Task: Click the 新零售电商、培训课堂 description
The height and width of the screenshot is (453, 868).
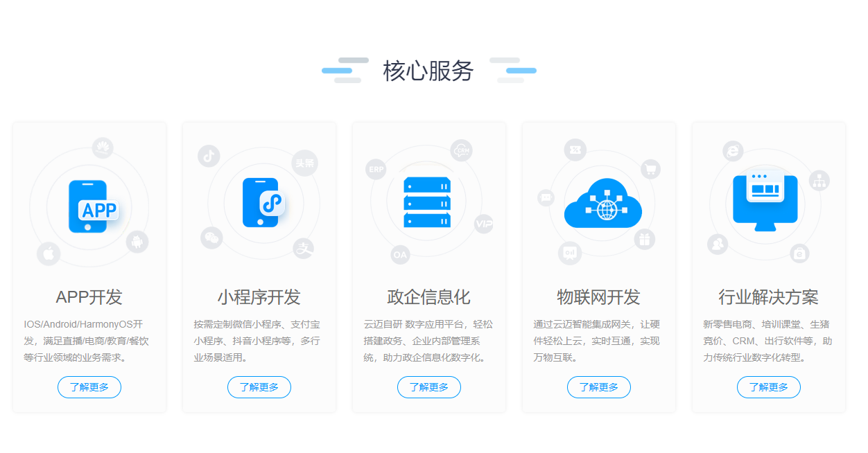Action: tap(767, 341)
